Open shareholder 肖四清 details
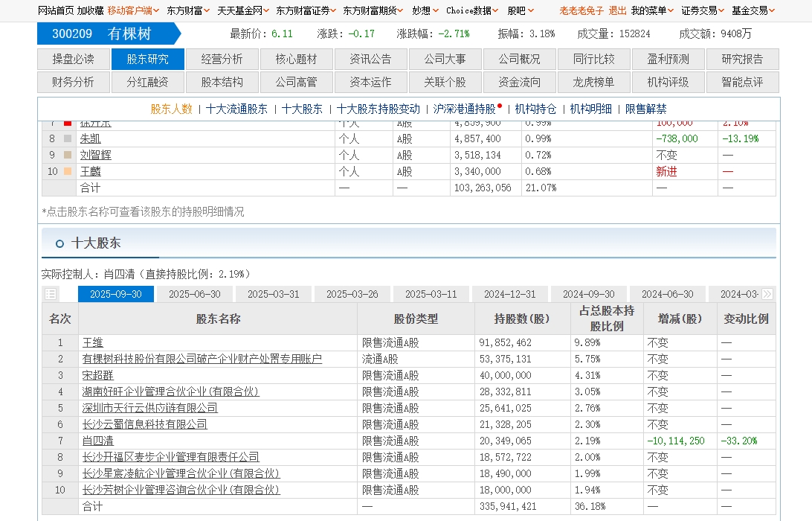This screenshot has width=812, height=521. pyautogui.click(x=98, y=441)
